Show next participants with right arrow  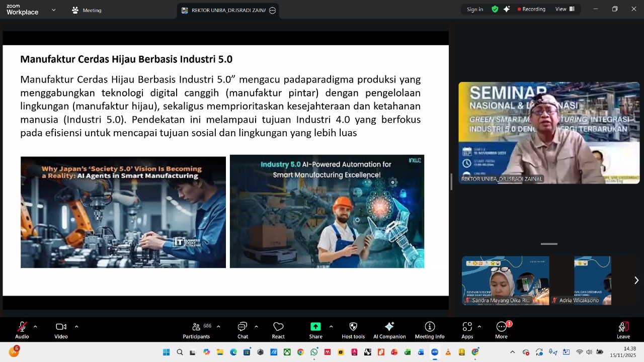pyautogui.click(x=636, y=281)
